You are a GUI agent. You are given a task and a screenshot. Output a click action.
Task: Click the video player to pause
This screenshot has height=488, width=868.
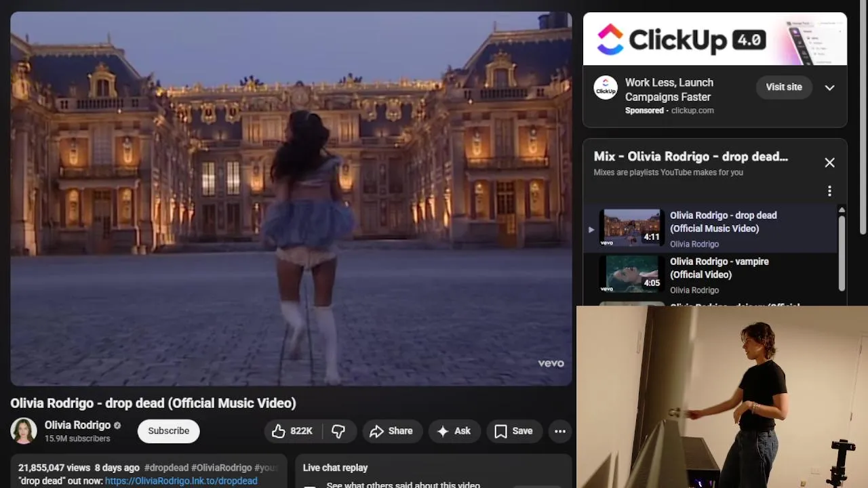(291, 199)
